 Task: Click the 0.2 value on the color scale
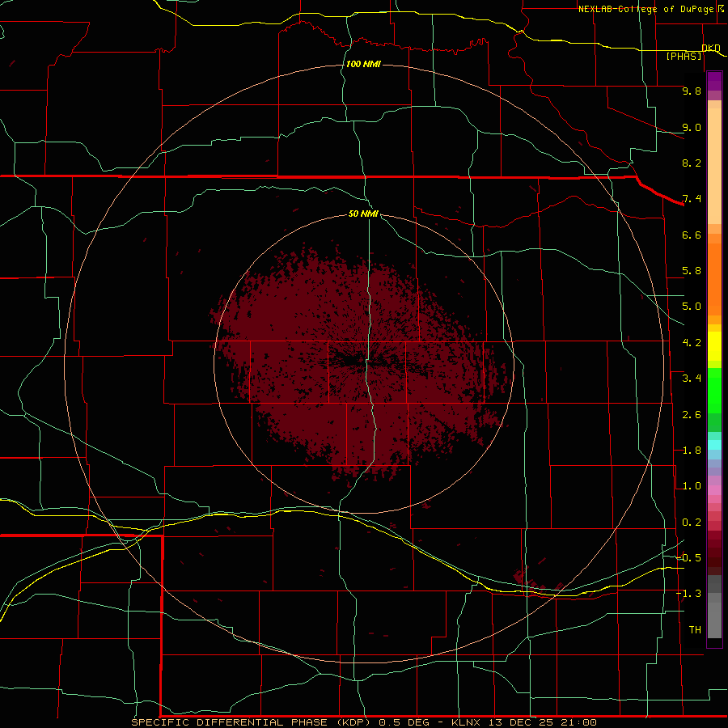pyautogui.click(x=692, y=523)
